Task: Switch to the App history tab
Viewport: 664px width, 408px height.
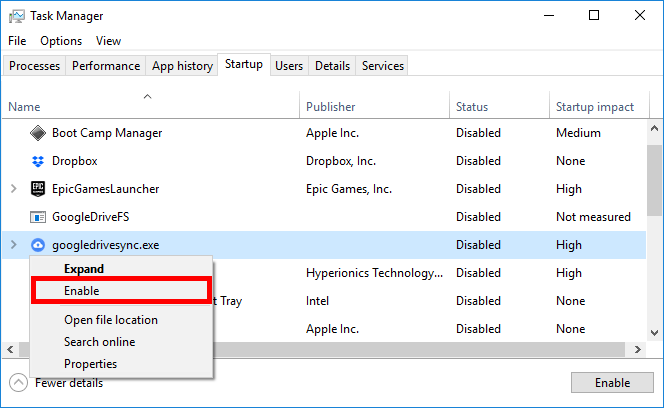Action: click(182, 66)
